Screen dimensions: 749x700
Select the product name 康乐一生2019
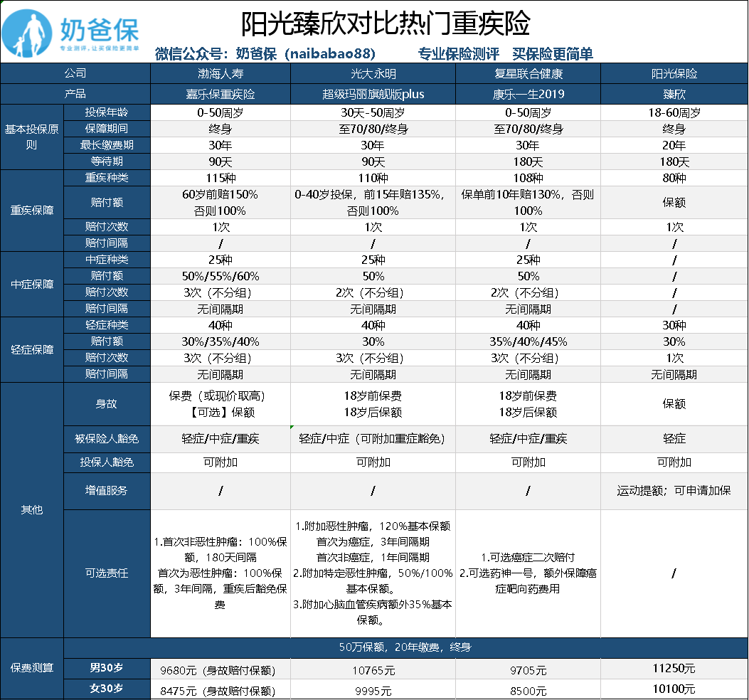pos(528,94)
